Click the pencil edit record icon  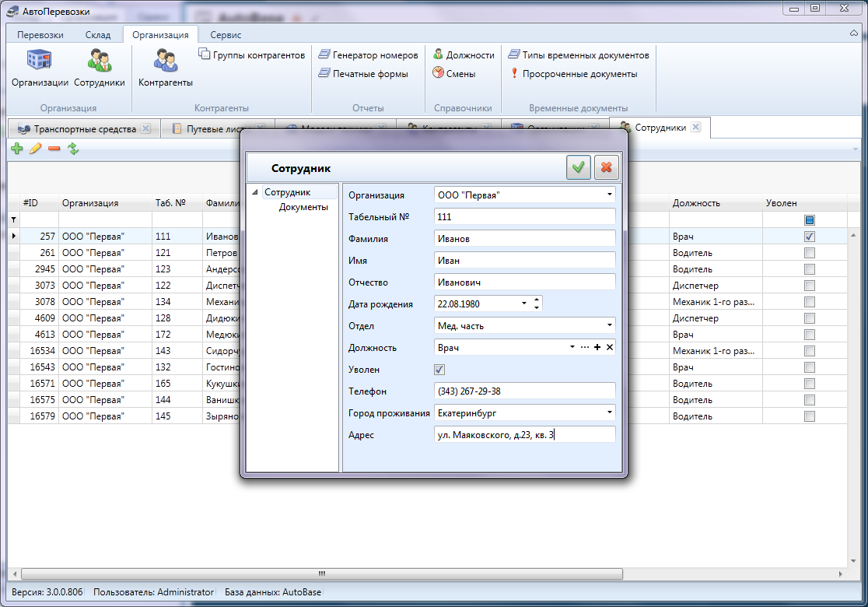point(35,149)
